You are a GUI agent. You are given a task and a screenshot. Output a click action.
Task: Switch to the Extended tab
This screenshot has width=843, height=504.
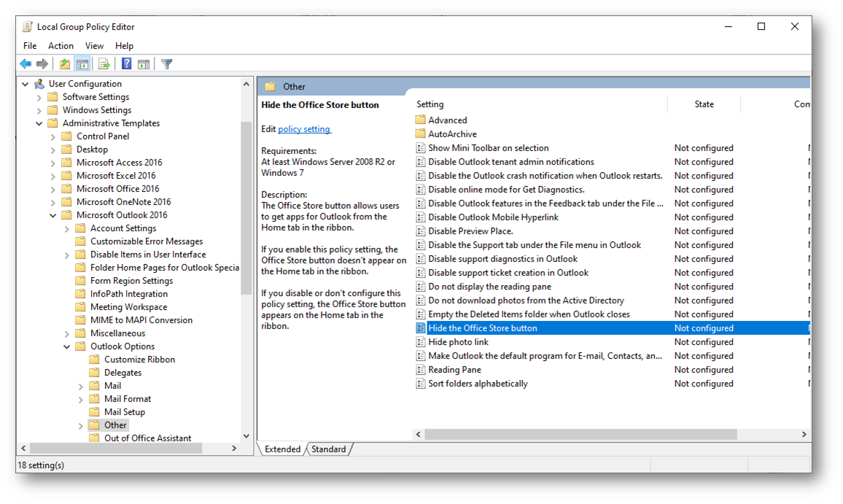tap(282, 449)
